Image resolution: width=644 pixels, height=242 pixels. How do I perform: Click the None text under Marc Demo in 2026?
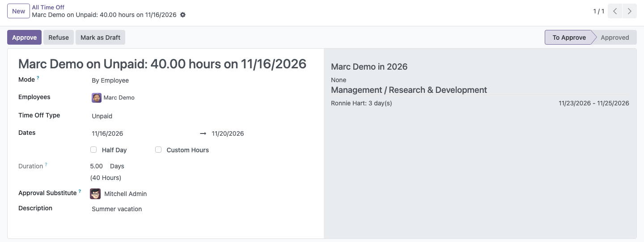point(339,80)
